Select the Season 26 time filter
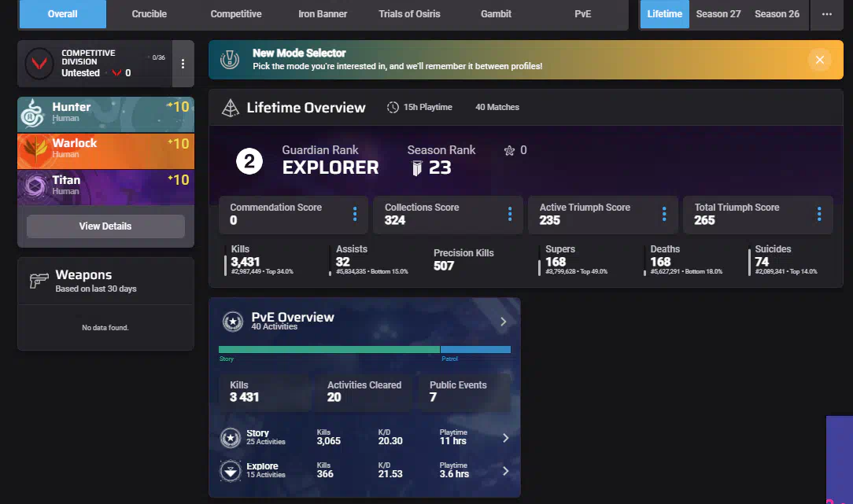 [x=777, y=14]
